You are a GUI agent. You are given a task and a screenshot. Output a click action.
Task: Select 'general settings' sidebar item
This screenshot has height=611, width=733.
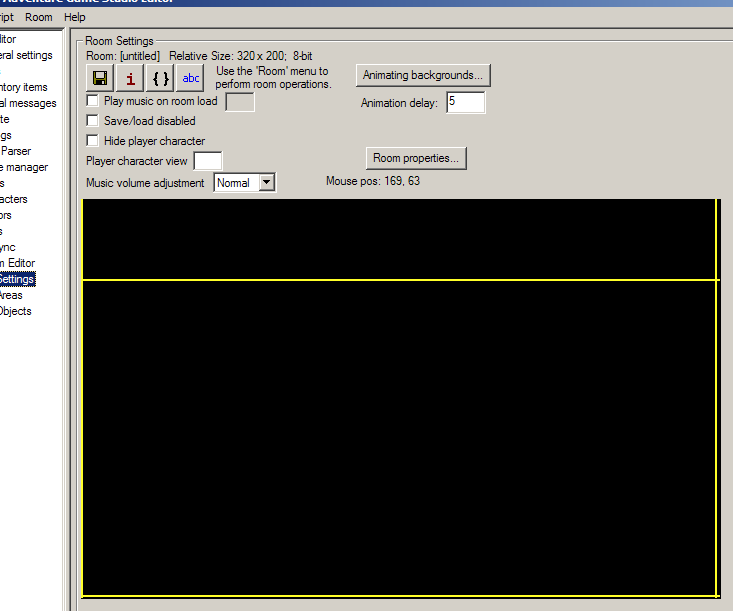click(x=26, y=55)
